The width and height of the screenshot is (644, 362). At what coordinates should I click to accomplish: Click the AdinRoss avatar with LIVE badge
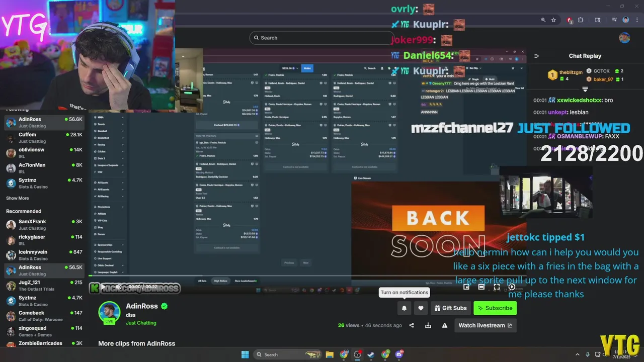109,313
